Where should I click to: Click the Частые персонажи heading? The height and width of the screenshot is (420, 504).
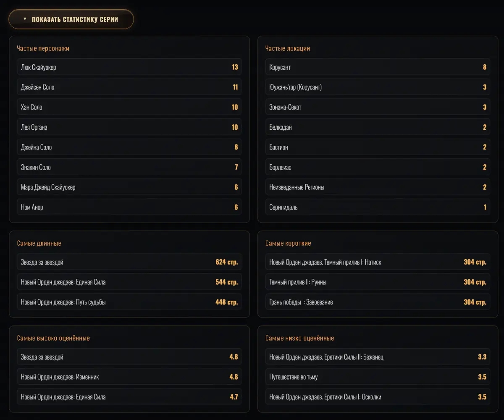click(43, 48)
